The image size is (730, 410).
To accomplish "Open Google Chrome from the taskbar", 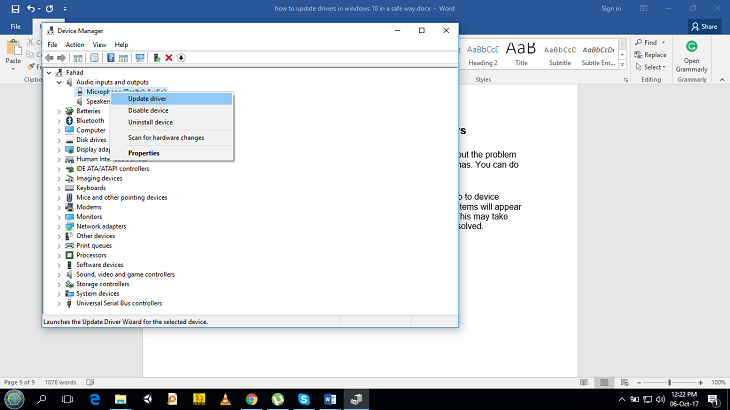I will pos(251,399).
